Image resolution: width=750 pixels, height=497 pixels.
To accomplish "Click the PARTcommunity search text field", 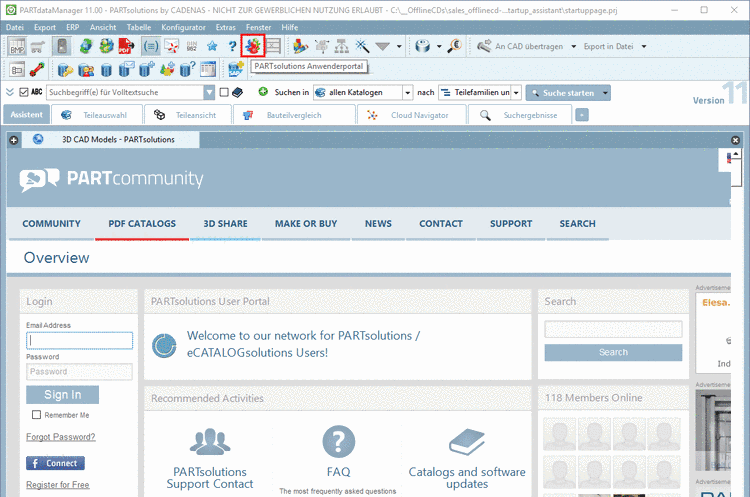I will click(613, 329).
